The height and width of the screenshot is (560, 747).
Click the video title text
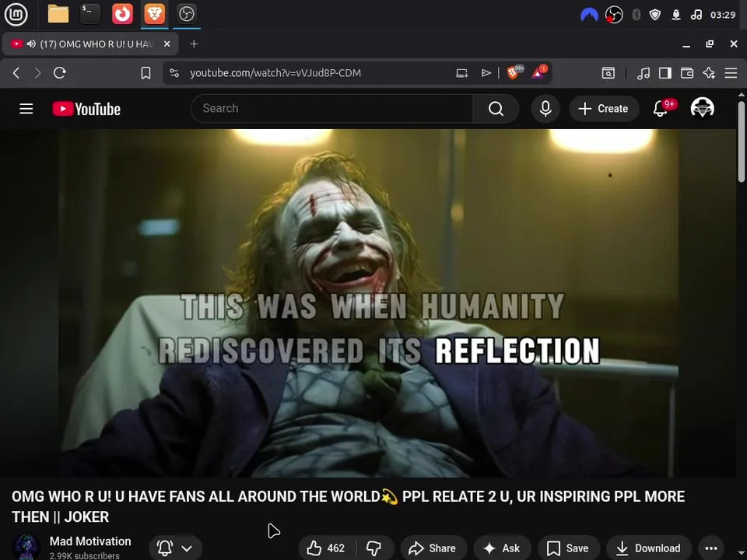tap(348, 506)
